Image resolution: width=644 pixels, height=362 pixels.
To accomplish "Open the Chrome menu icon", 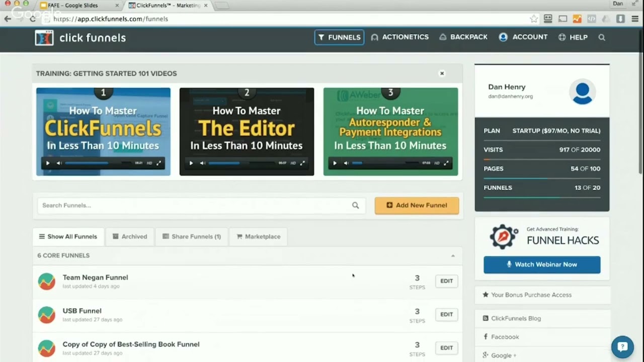I will [635, 19].
